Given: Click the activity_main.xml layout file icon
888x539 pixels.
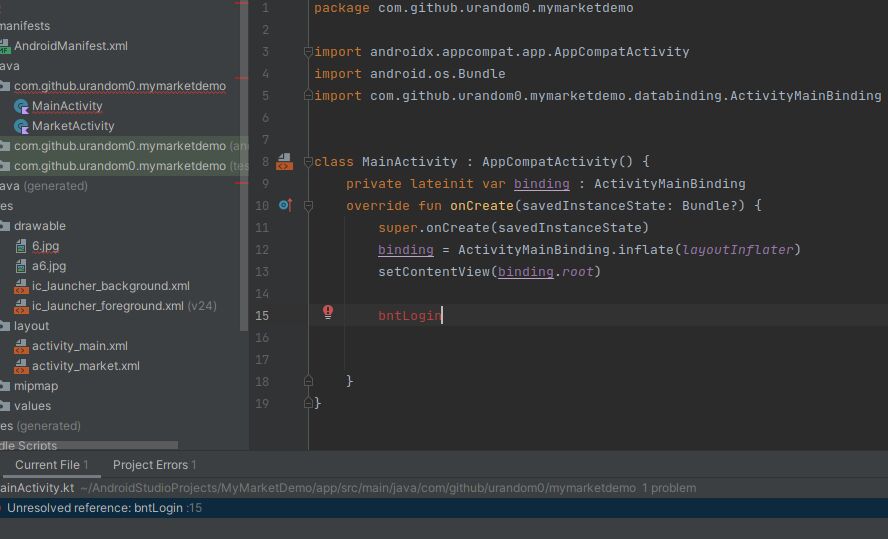Looking at the screenshot, I should [21, 346].
